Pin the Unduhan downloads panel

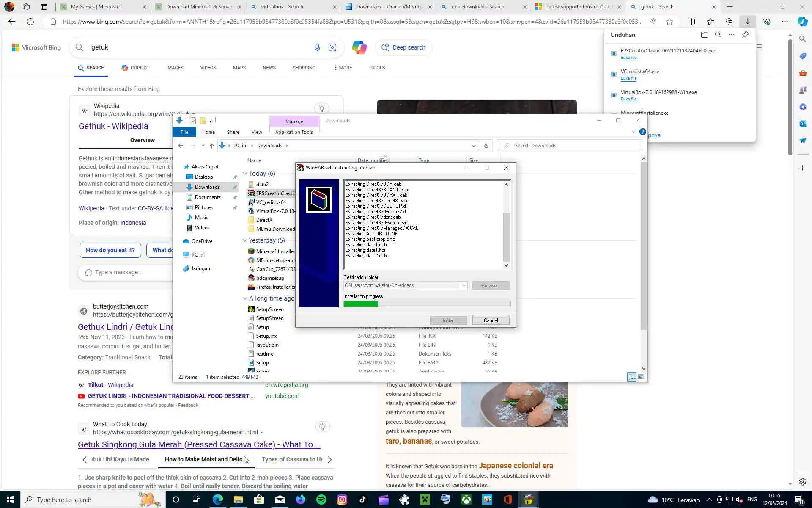tap(745, 35)
